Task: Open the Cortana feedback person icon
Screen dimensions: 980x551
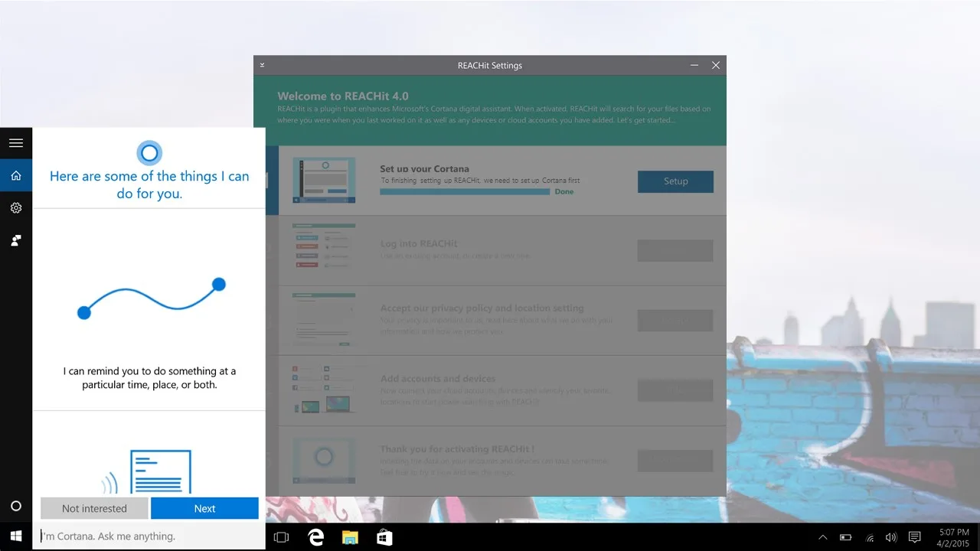Action: coord(16,240)
